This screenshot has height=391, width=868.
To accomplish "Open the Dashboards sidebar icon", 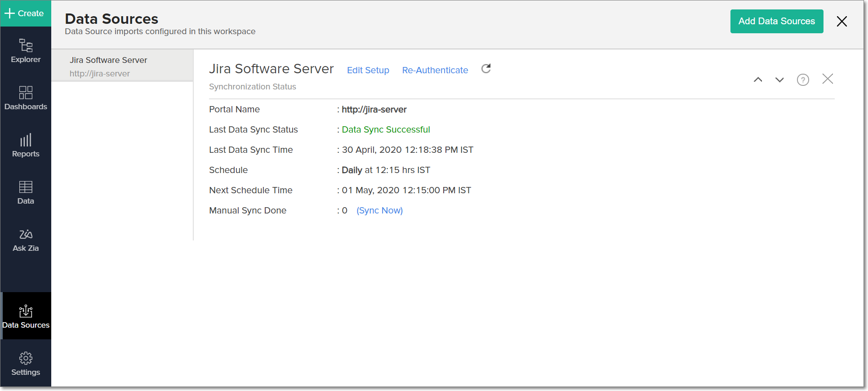I will click(26, 98).
